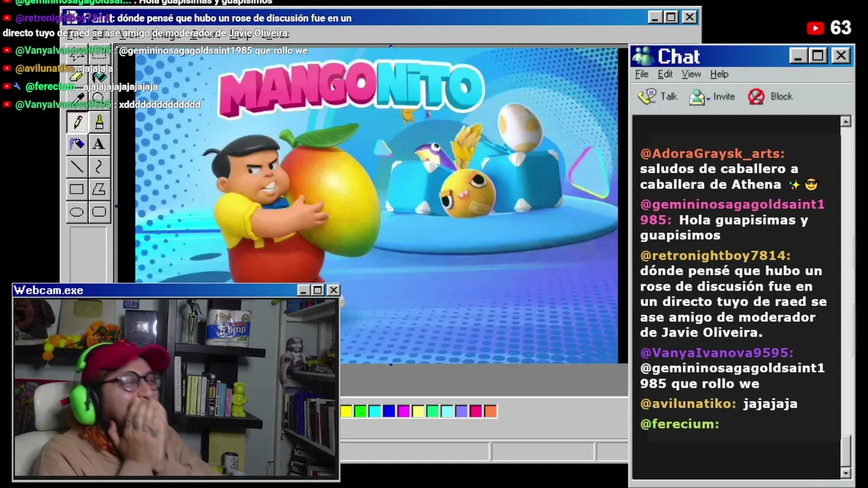Click the Webcam.exe title bar text
The image size is (868, 488).
(x=49, y=290)
